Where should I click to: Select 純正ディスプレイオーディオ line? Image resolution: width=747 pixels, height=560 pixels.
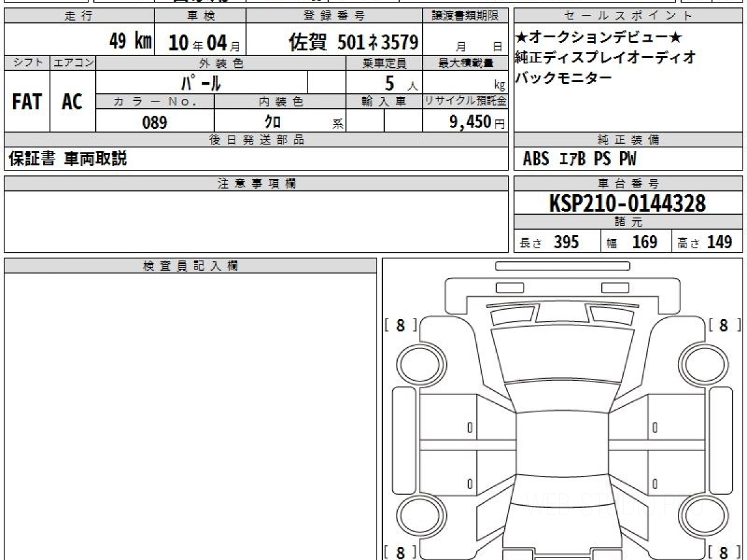click(606, 58)
